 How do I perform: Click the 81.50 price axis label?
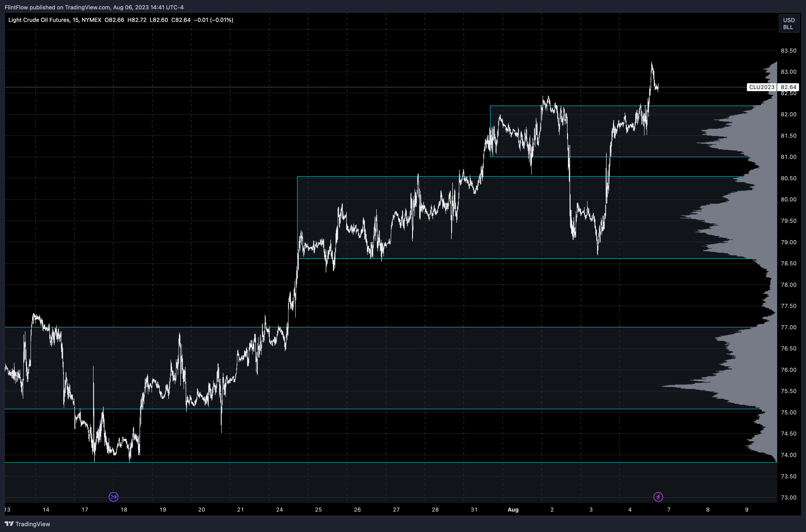click(x=788, y=136)
